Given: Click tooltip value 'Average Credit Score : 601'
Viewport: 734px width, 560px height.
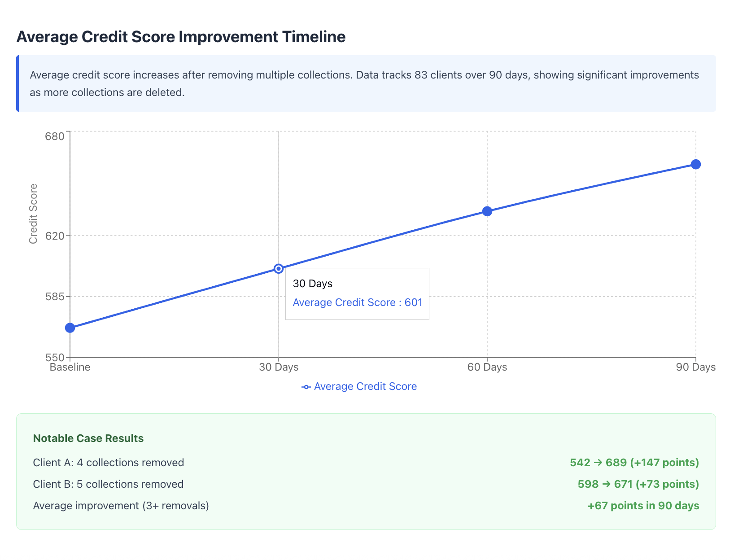Looking at the screenshot, I should pyautogui.click(x=358, y=302).
